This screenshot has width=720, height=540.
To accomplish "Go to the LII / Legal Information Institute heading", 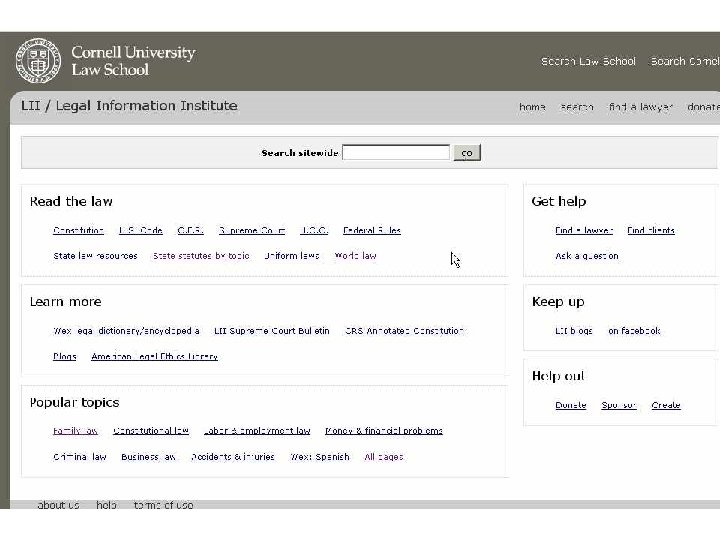I will pyautogui.click(x=129, y=106).
